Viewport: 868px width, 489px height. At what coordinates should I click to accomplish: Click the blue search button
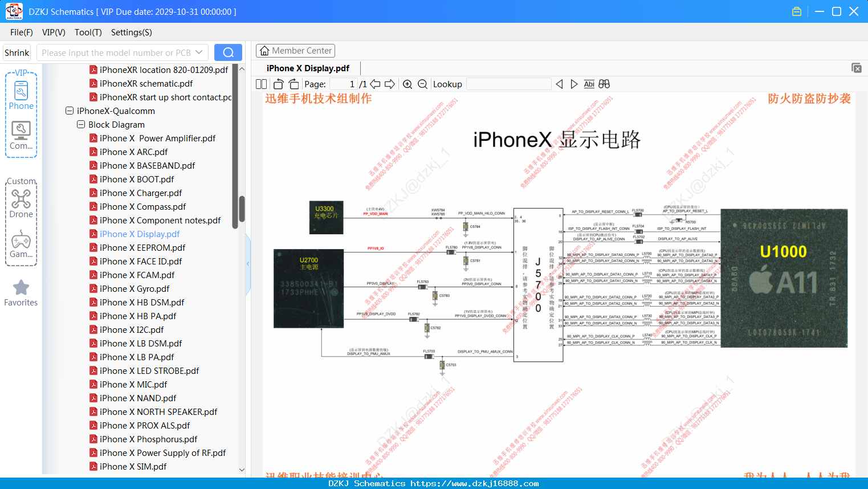228,52
